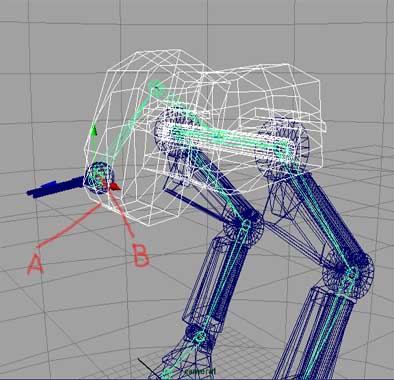The image size is (394, 380).
Task: Click the red annotation letter B
Action: click(x=141, y=255)
